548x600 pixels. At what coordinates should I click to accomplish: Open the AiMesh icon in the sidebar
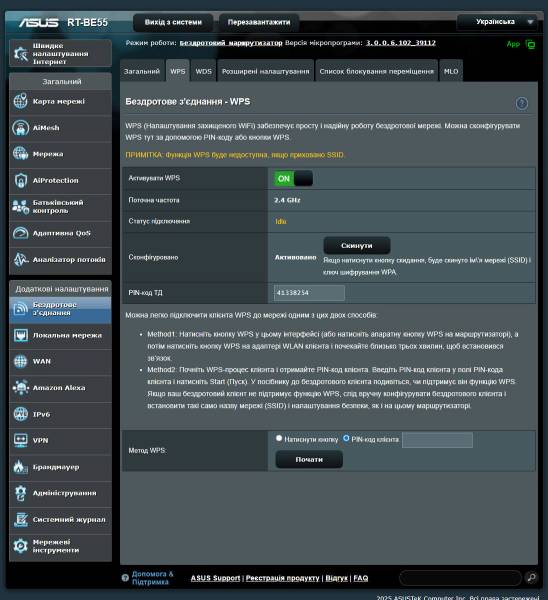[21, 128]
